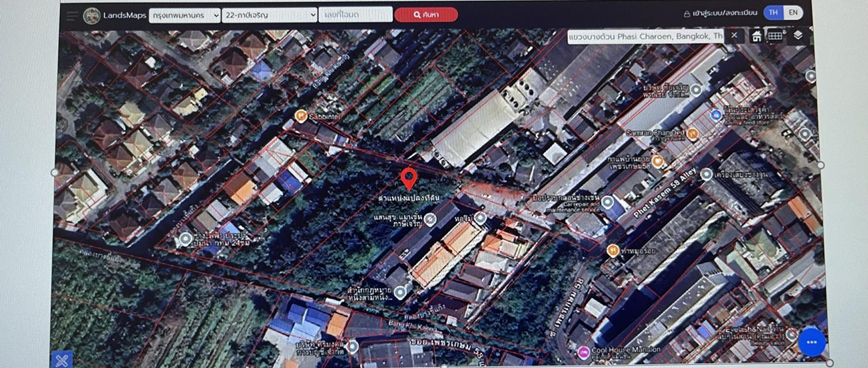Select the Sabbinter restaurant marker

[300, 116]
